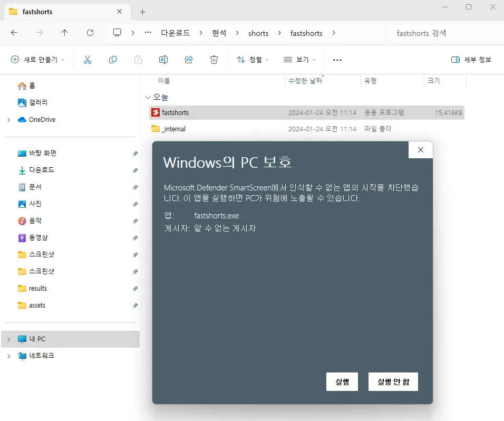This screenshot has width=504, height=421.
Task: Open the assets folder in sidebar
Action: tap(32, 305)
